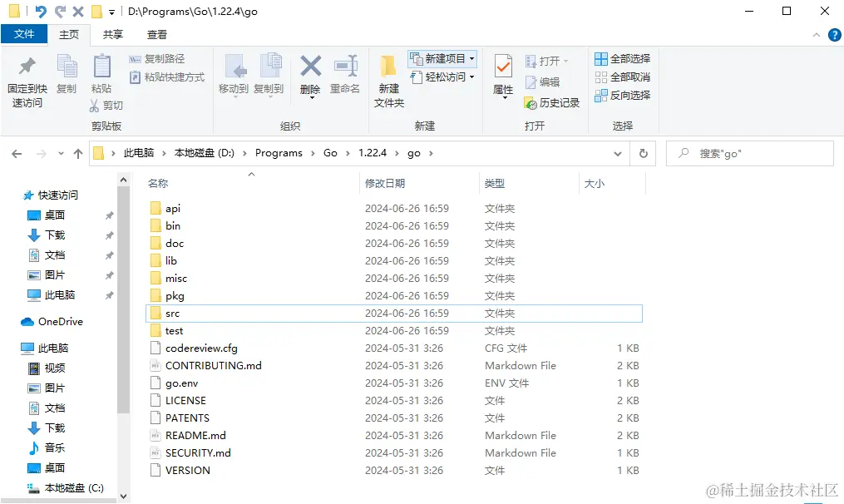Viewport: 844px width, 504px height.
Task: Open Help question mark icon
Action: (x=834, y=35)
